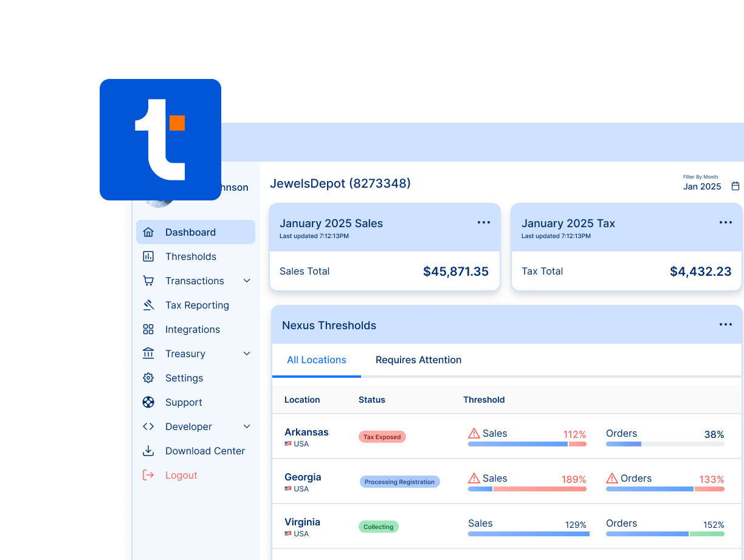Click Virginia Sales progress bar

[529, 534]
